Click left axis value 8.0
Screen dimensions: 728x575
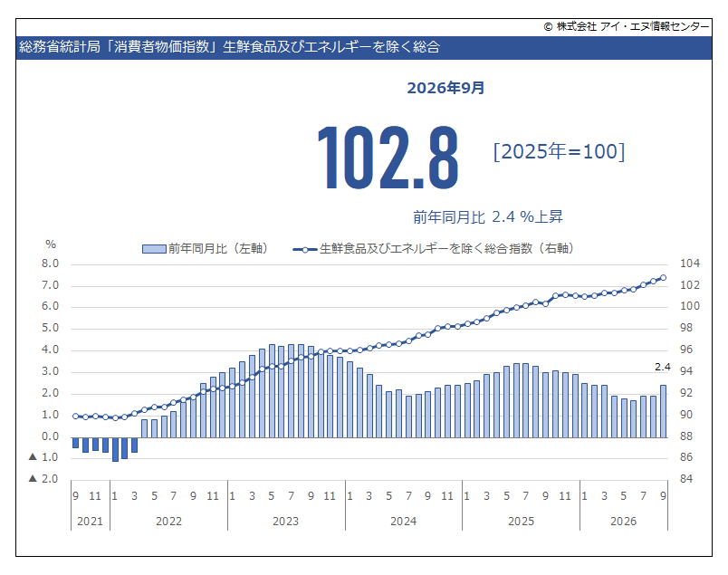50,264
